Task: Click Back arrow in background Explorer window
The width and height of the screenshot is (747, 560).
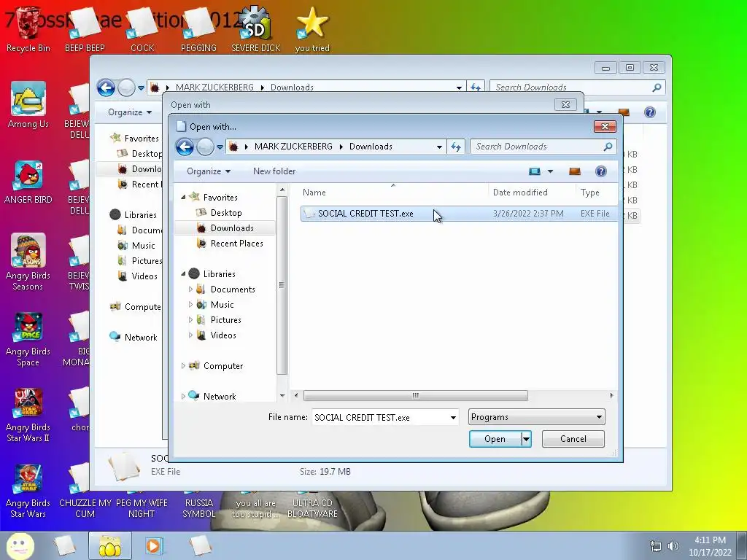Action: [x=106, y=87]
